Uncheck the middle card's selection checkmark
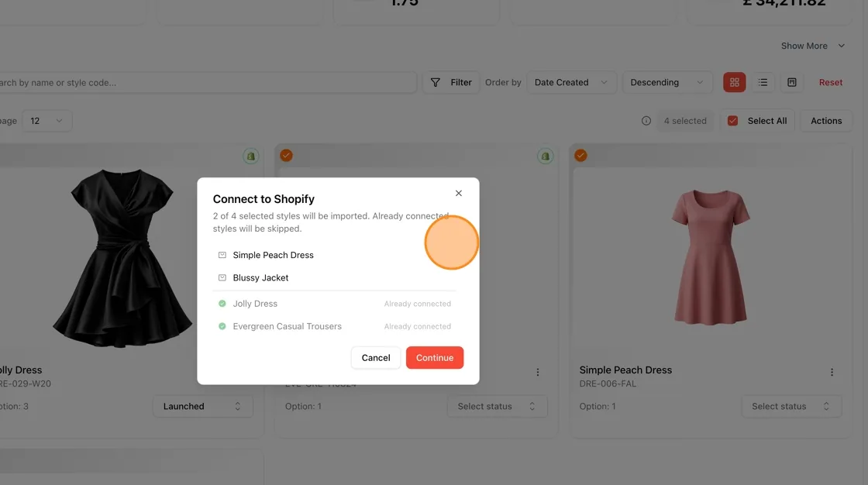Viewport: 868px width, 485px height. [286, 156]
